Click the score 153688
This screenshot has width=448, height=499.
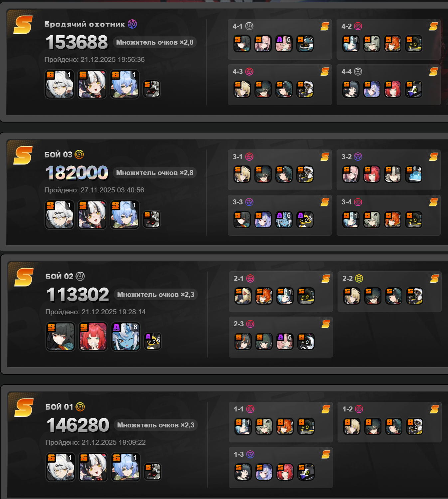(77, 42)
